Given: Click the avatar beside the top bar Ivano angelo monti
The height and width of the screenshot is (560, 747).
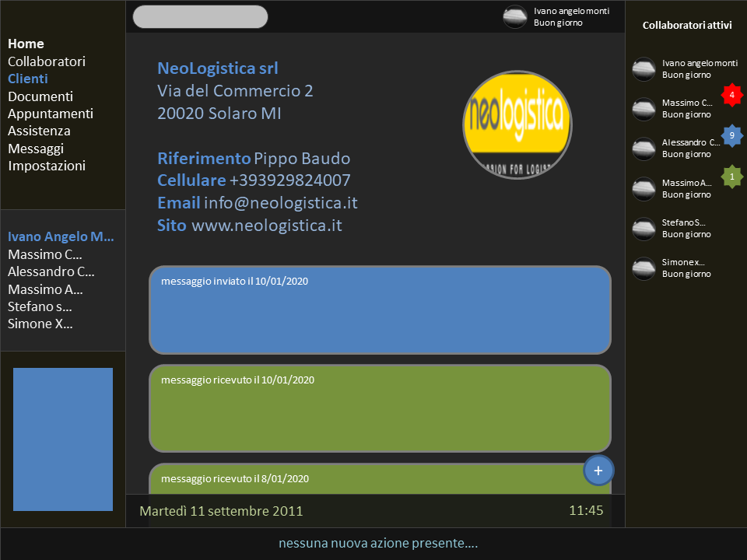Looking at the screenshot, I should [515, 16].
